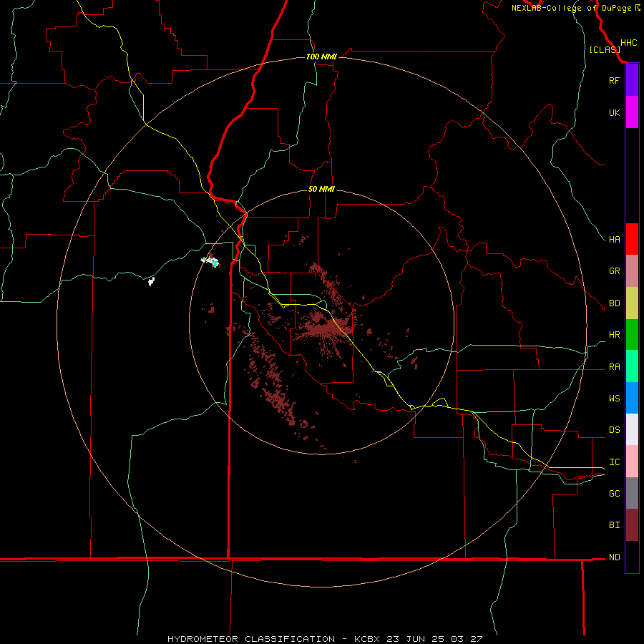
Task: Click the RF legend label
Action: pyautogui.click(x=614, y=81)
